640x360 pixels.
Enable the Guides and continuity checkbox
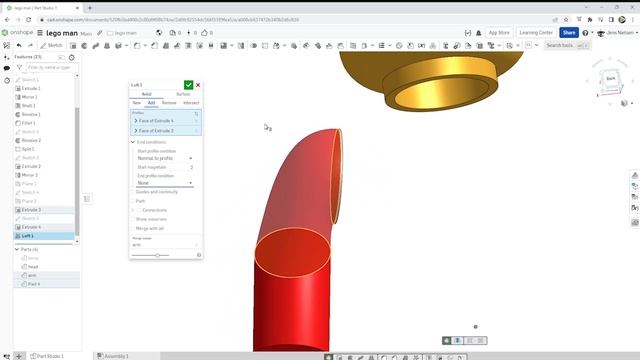pyautogui.click(x=133, y=192)
